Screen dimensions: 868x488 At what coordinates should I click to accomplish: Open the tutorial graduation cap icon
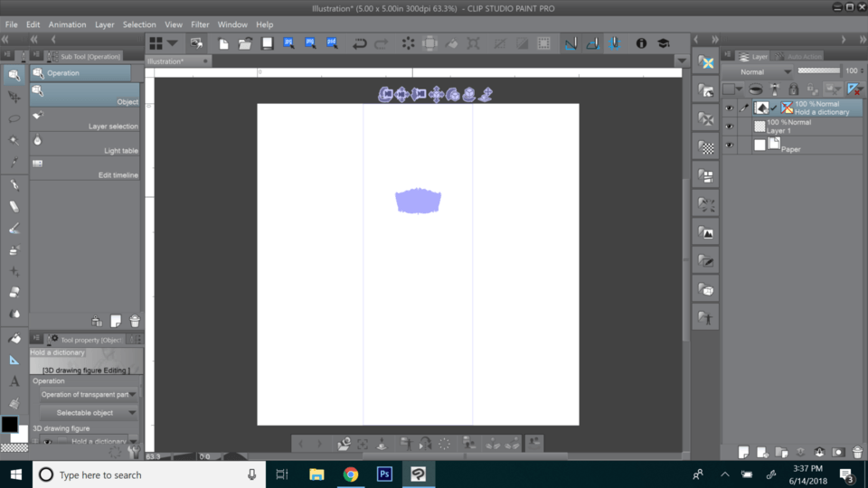[x=663, y=43]
